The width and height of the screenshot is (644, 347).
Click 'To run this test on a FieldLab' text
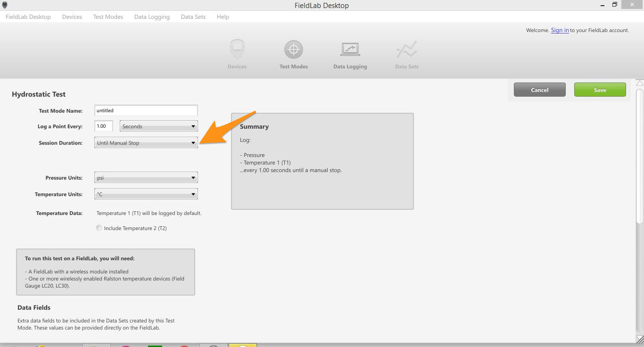tap(80, 258)
